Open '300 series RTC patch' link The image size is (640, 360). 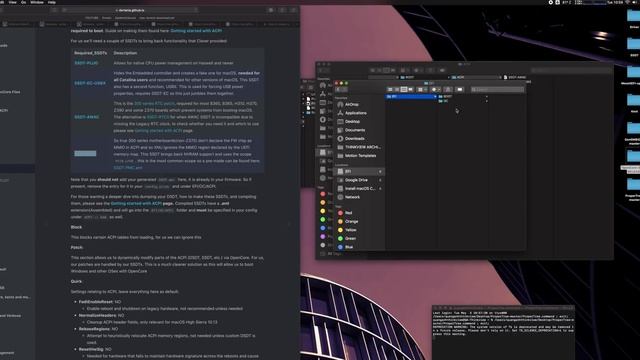click(x=154, y=104)
